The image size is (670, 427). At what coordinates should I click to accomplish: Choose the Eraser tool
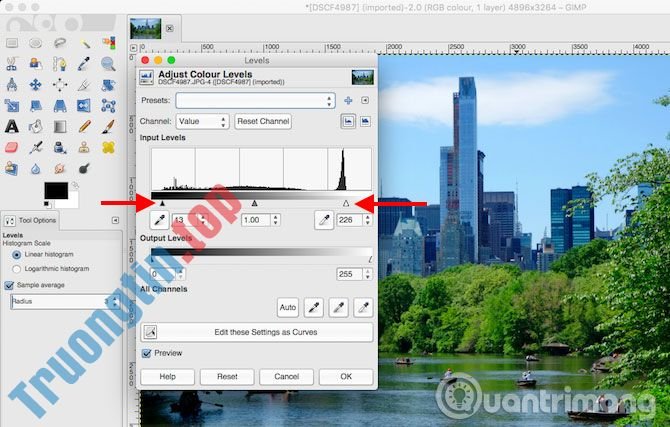pyautogui.click(x=12, y=147)
